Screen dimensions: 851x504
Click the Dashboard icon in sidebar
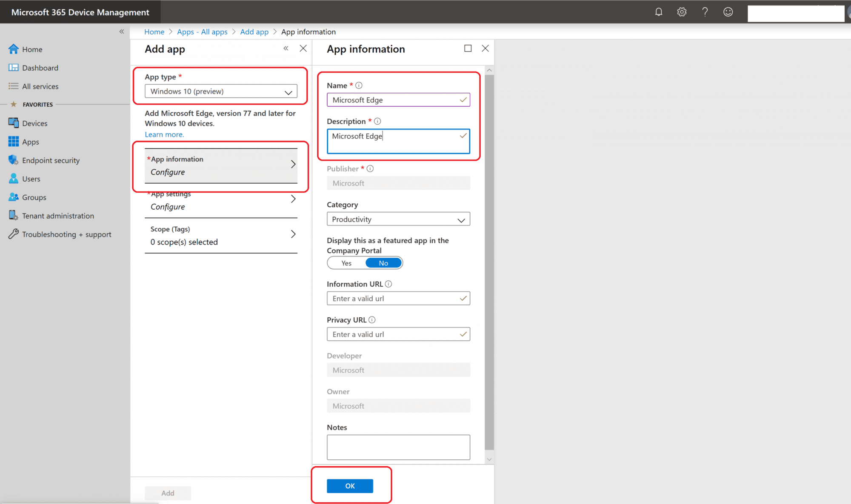(x=14, y=68)
